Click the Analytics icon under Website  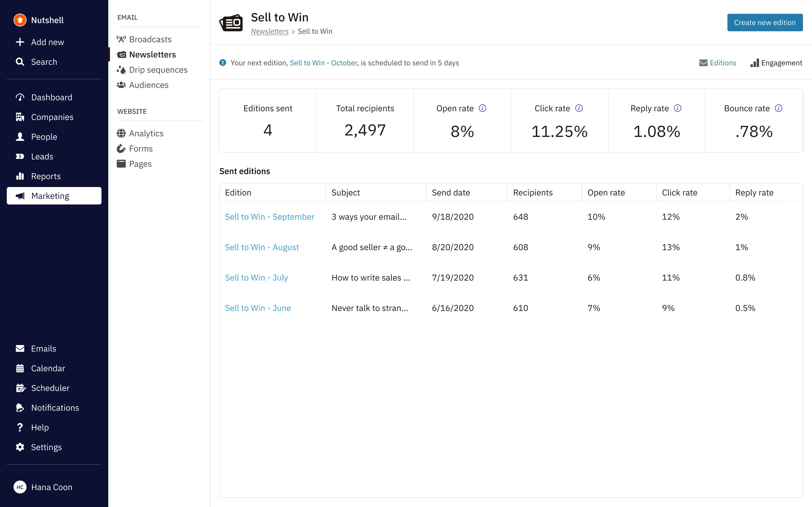122,133
